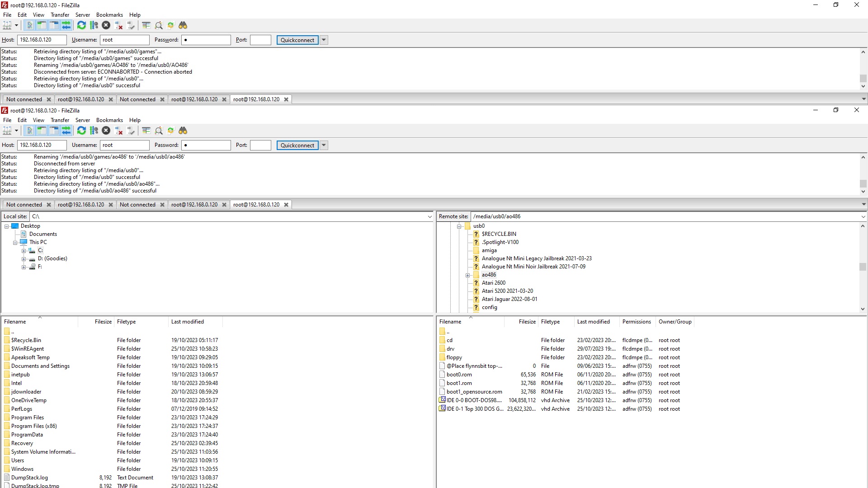Focus Host field in lower window
The height and width of the screenshot is (488, 868).
[42, 145]
